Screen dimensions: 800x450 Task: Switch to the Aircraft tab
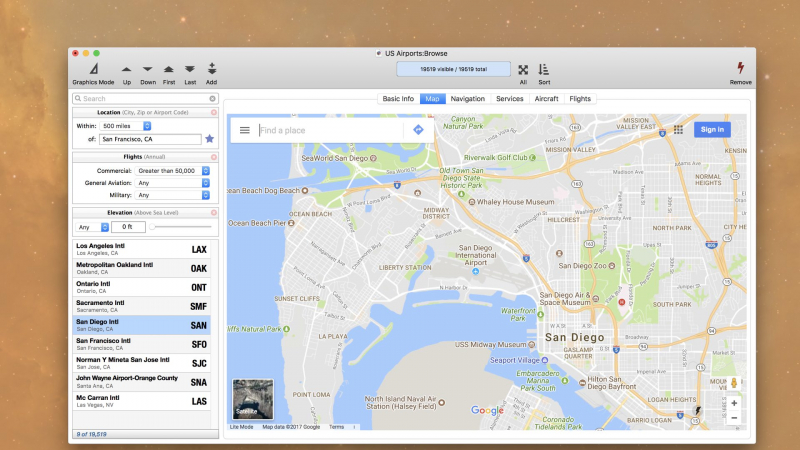(x=546, y=98)
